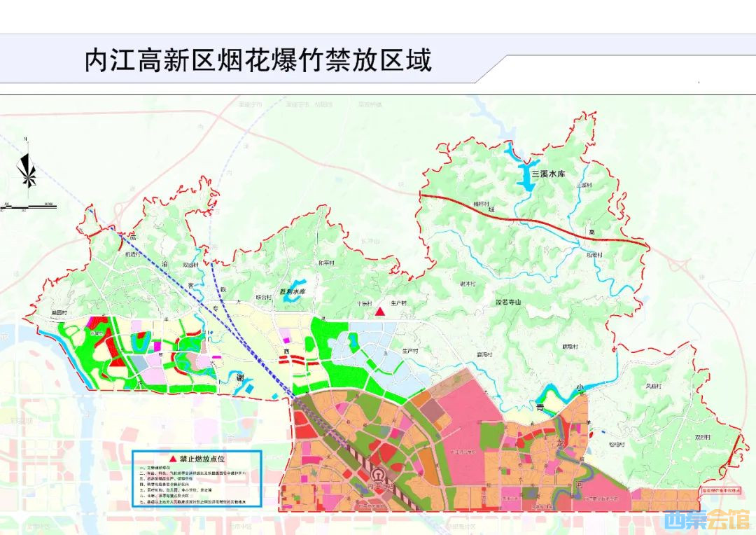Click the red triangle marker near 生产村
The image size is (756, 535).
coord(380,310)
